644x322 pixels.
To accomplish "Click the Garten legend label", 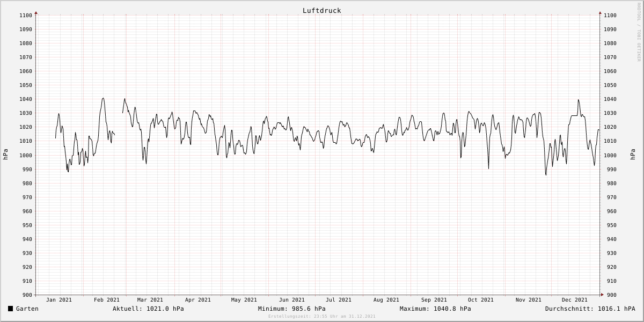I will [27, 309].
